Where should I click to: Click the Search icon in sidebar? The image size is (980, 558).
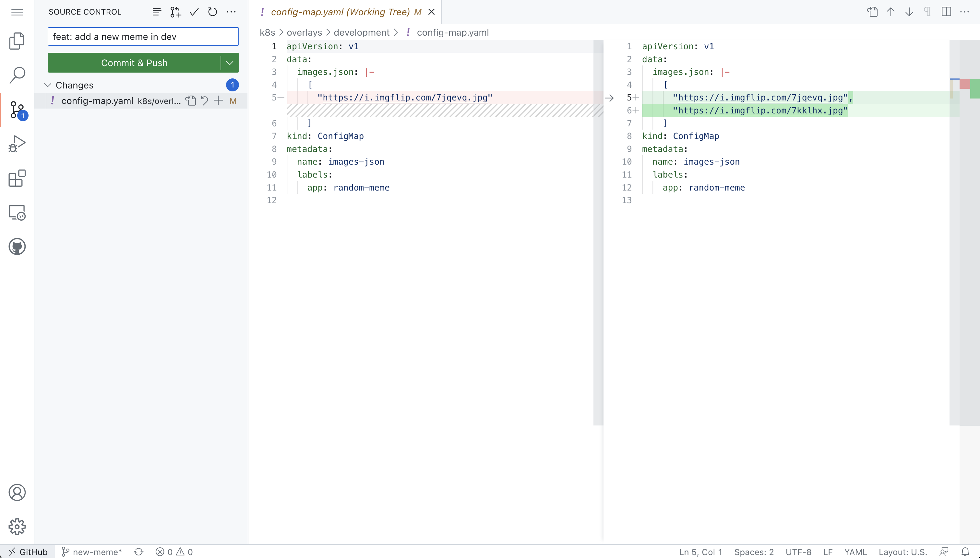17,75
